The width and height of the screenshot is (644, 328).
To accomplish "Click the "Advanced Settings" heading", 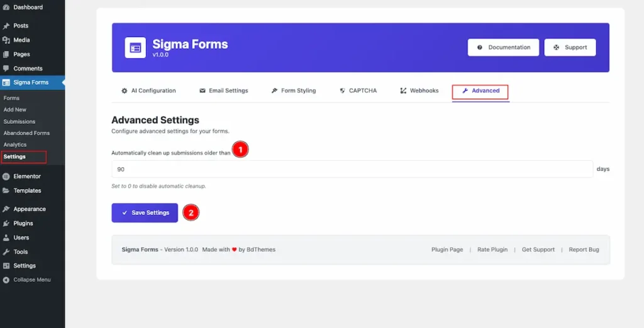I will click(155, 120).
